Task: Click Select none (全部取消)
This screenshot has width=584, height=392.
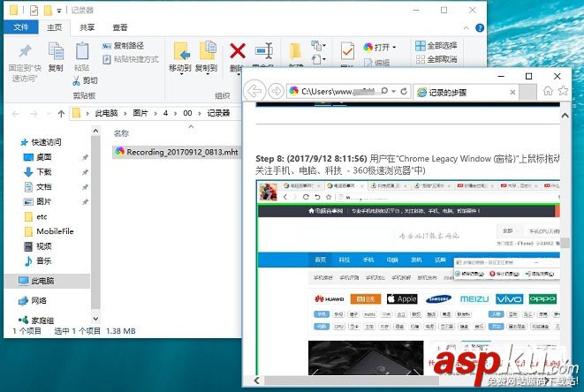Action: click(x=436, y=59)
